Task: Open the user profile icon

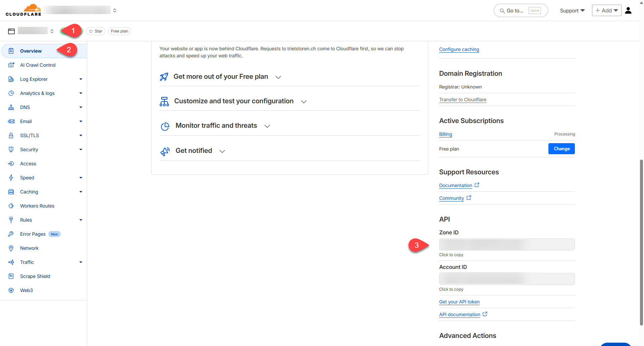Action: pyautogui.click(x=628, y=11)
